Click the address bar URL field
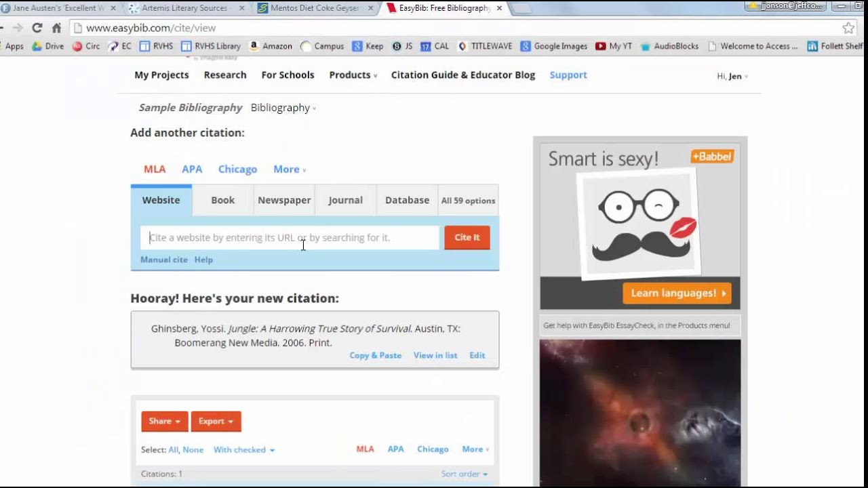 coord(454,28)
